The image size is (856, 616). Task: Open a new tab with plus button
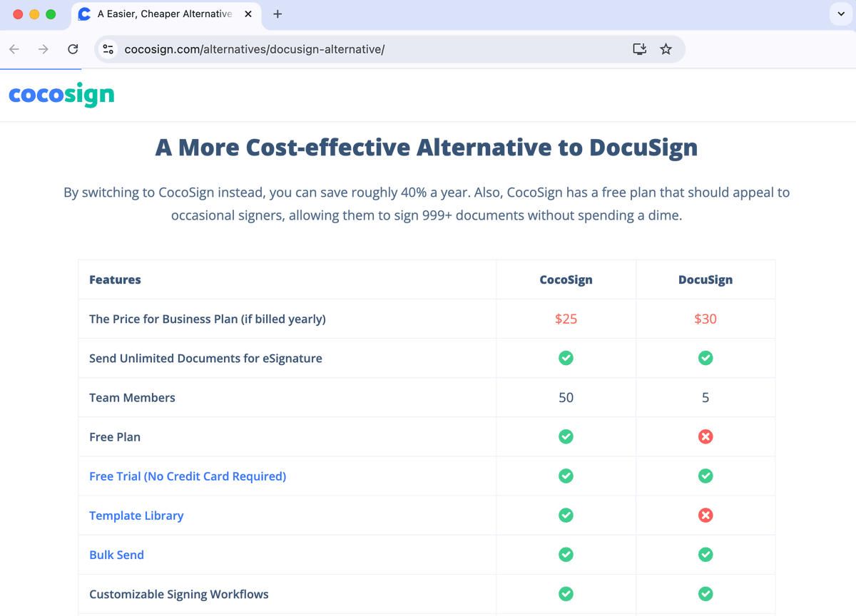[277, 14]
